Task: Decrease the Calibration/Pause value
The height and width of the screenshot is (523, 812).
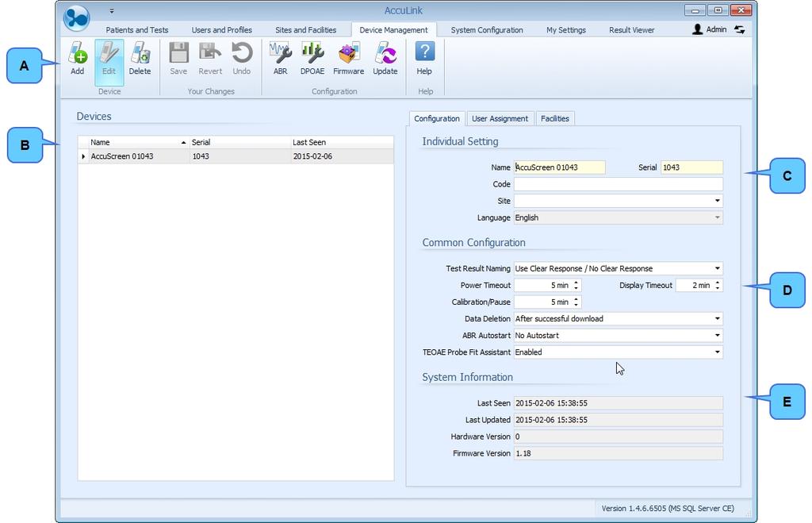Action: (576, 305)
